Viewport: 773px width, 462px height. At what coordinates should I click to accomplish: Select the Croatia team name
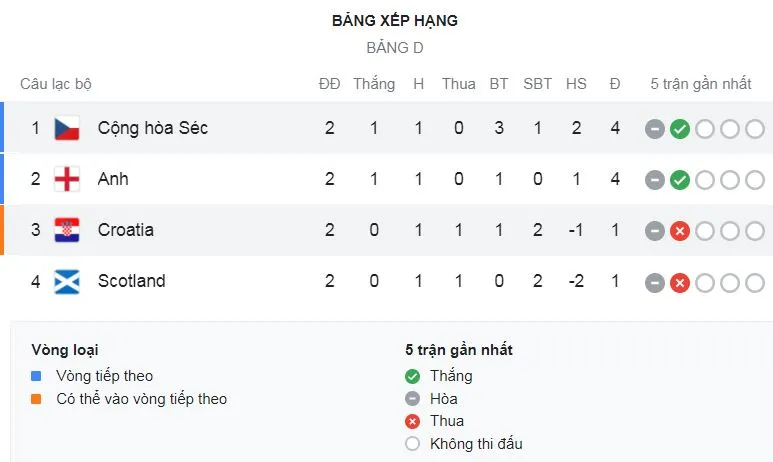126,230
